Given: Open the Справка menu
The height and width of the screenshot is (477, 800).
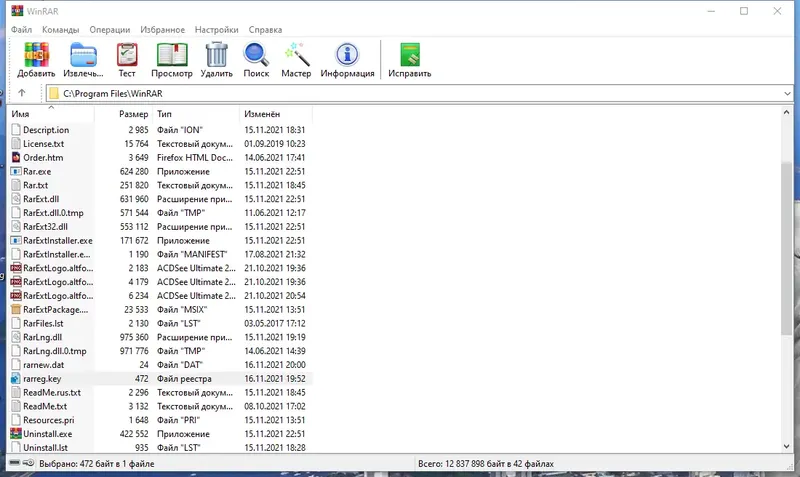Looking at the screenshot, I should point(265,30).
